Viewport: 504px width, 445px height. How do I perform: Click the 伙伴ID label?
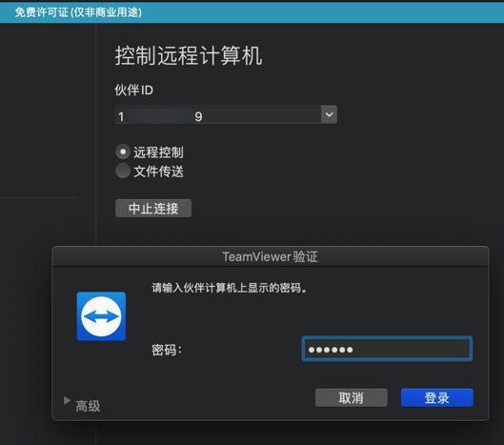coord(134,90)
